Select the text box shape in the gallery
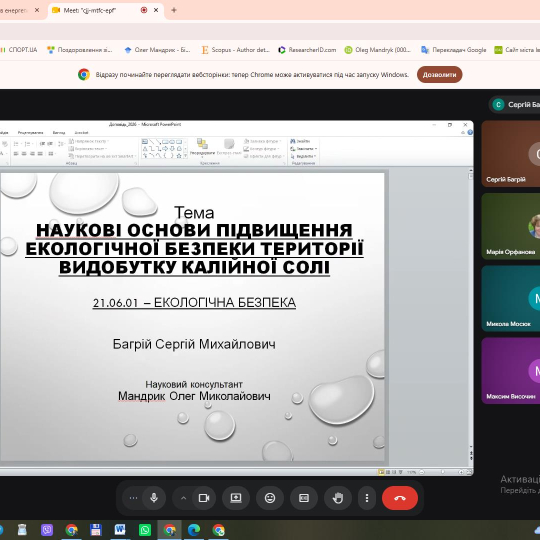 point(145,142)
